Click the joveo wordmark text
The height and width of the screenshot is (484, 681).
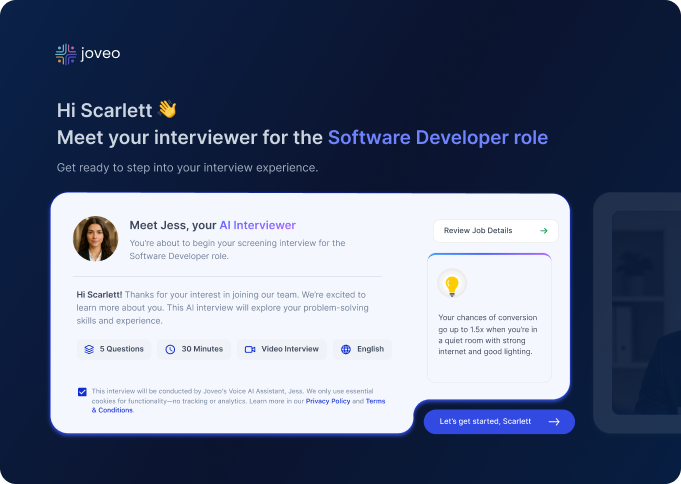[102, 54]
